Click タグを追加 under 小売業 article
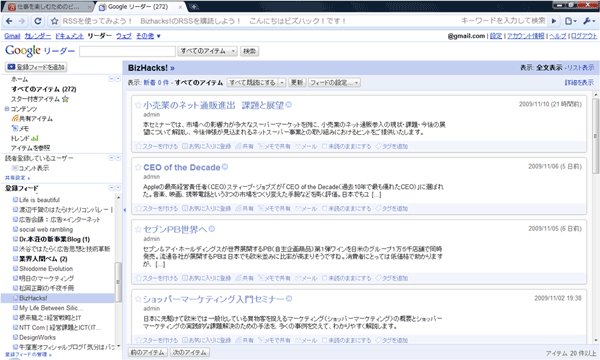600x360 pixels. pos(391,146)
